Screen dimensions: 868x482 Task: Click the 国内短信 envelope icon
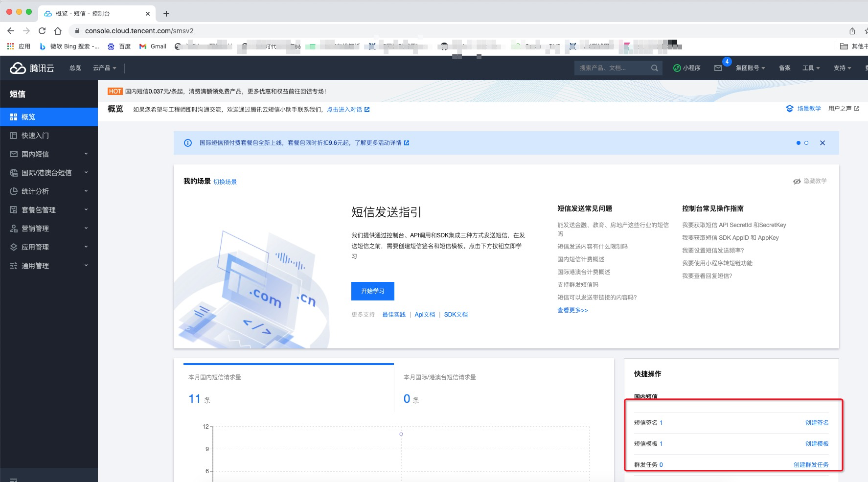(x=14, y=154)
